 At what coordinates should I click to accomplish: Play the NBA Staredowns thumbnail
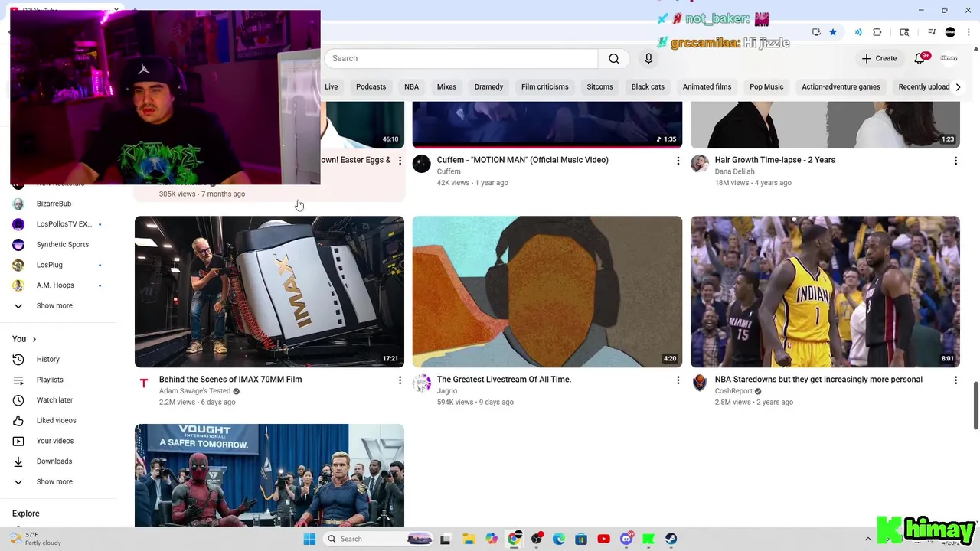(x=825, y=292)
